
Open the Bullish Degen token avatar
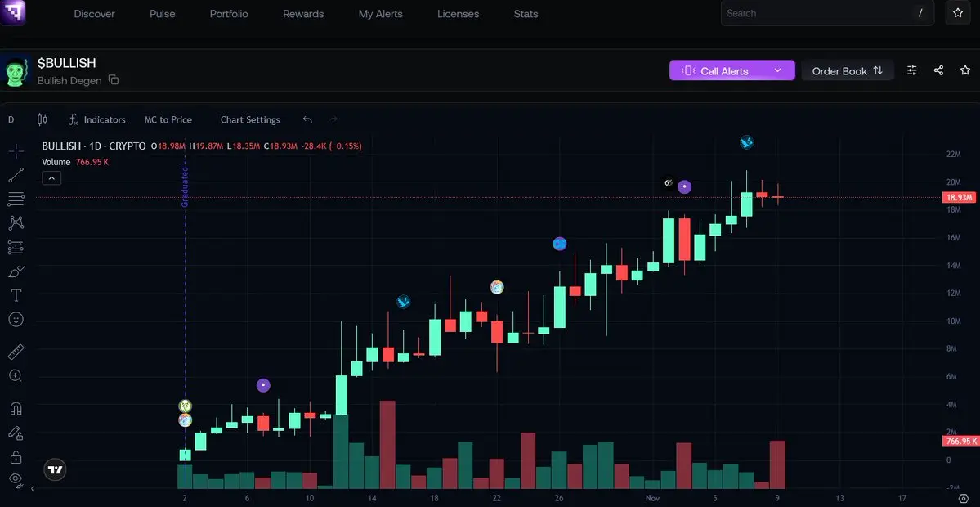(16, 71)
